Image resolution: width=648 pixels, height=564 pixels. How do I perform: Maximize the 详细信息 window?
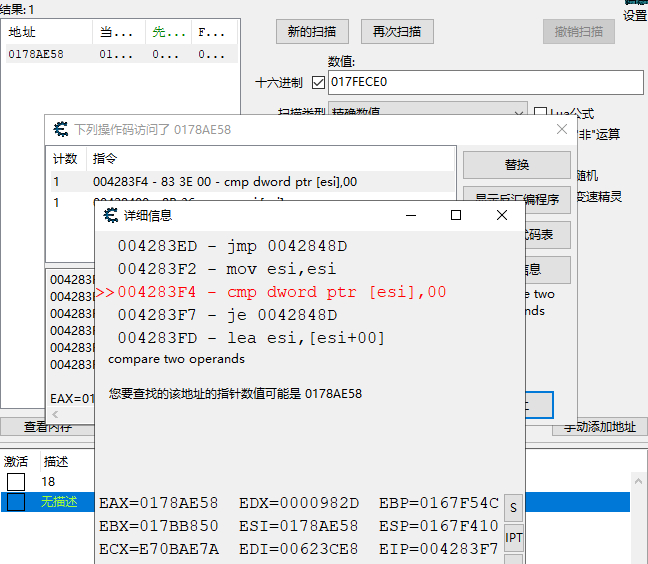456,215
